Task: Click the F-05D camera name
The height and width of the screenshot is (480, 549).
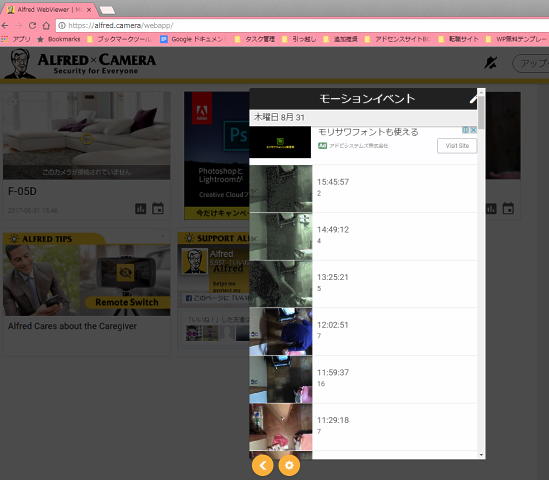Action: [x=22, y=191]
